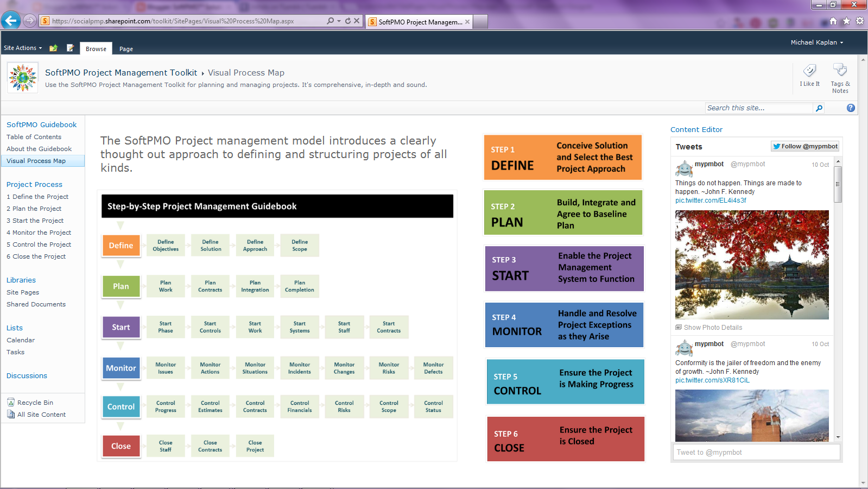Click the SoftPMO site logo

[23, 78]
